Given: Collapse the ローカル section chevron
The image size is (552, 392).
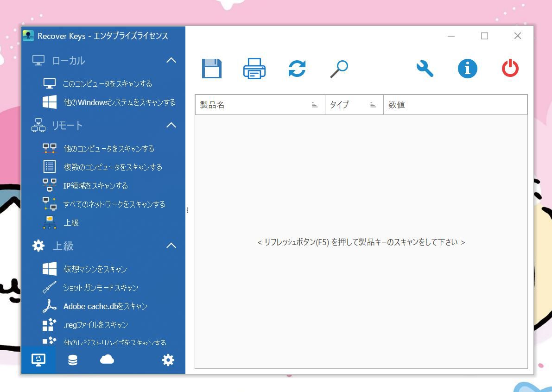Looking at the screenshot, I should (x=171, y=60).
